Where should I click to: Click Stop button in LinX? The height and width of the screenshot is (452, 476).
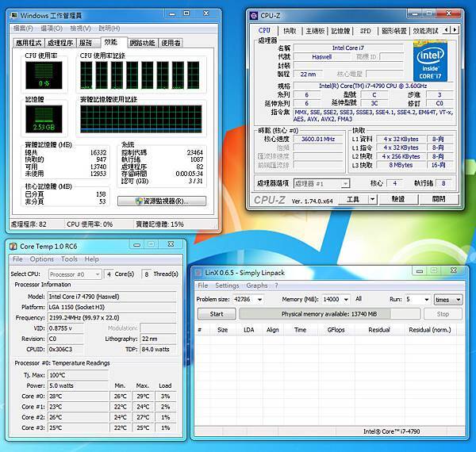point(443,314)
